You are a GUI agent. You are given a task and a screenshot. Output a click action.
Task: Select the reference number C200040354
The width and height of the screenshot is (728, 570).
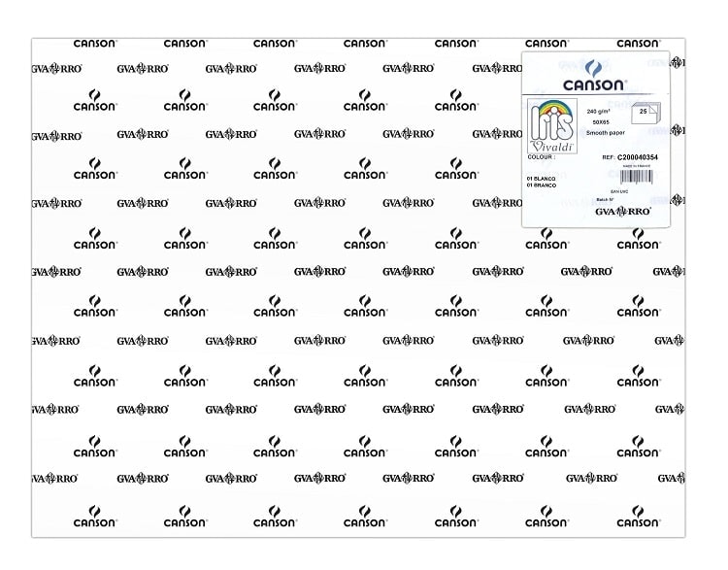pyautogui.click(x=638, y=157)
